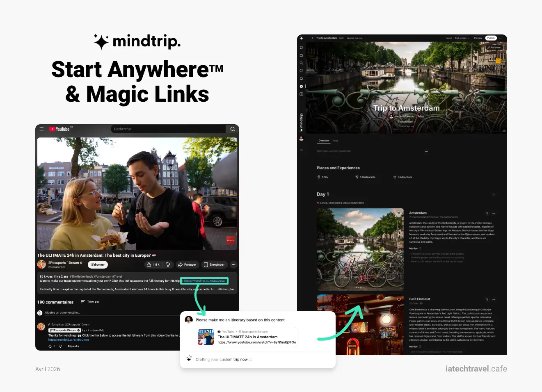This screenshot has width=542, height=392.
Task: Switch to the Map tab
Action: tap(336, 141)
